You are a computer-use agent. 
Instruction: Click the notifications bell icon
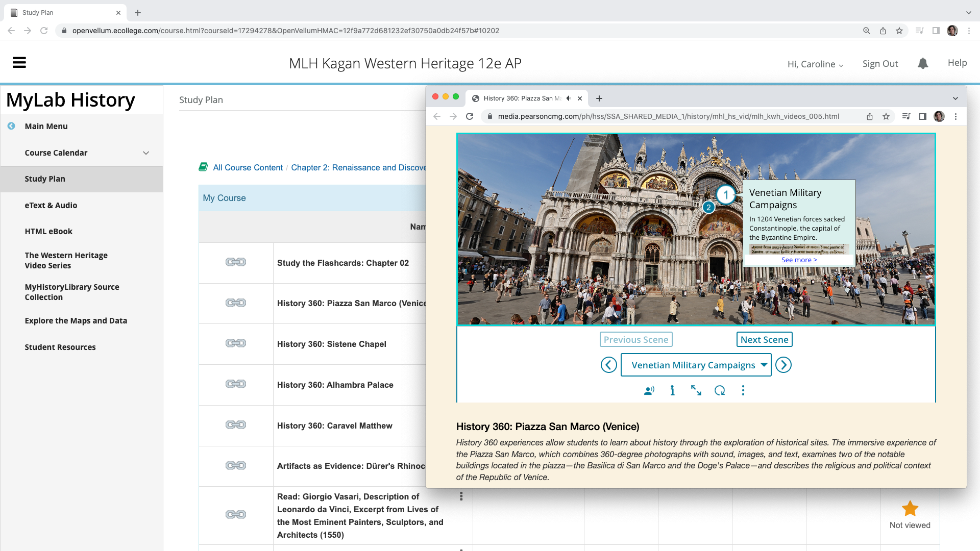click(x=922, y=63)
